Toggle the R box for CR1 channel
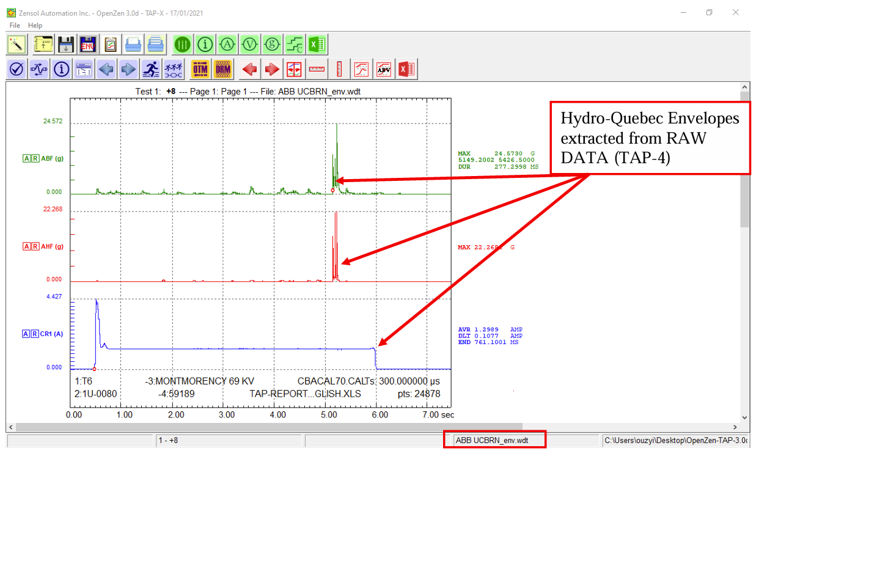The width and height of the screenshot is (880, 588). coord(35,334)
